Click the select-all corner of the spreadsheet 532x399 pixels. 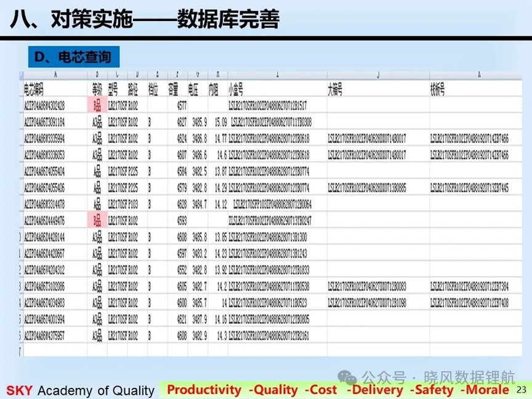tap(21, 75)
